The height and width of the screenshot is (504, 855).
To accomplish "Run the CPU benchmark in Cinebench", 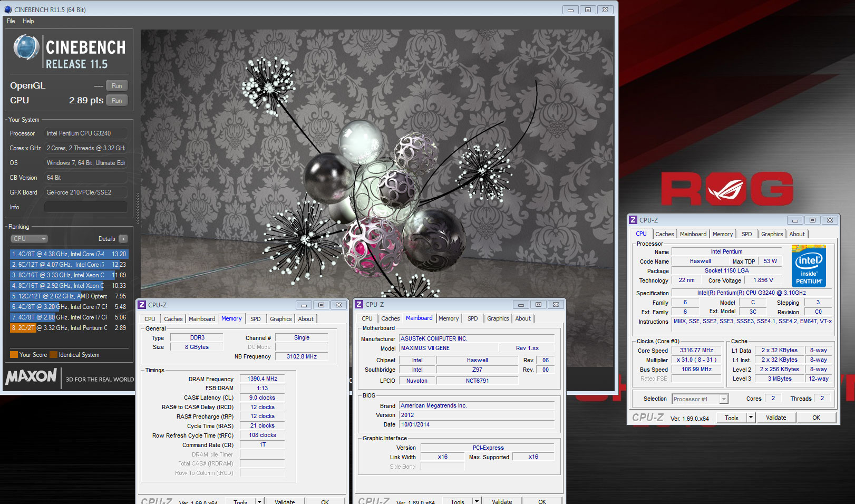I will coord(117,101).
